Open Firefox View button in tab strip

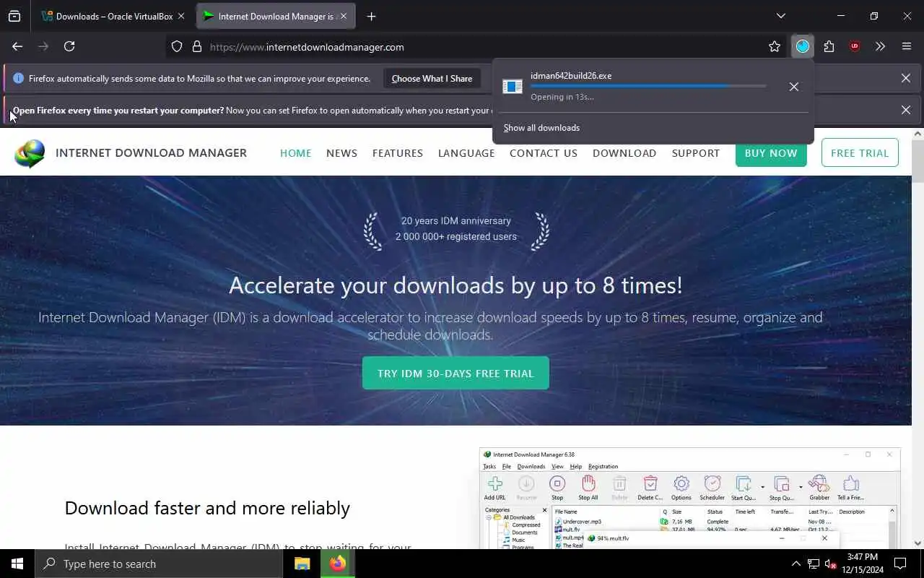(14, 16)
